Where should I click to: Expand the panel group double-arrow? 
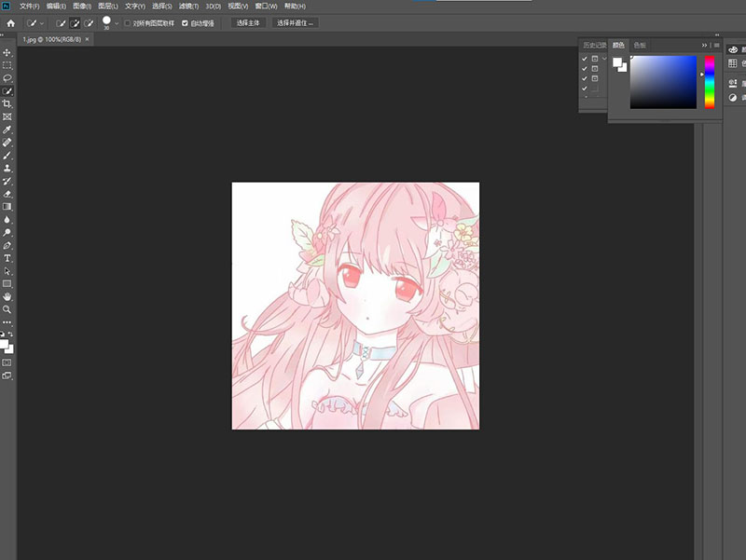tap(705, 45)
